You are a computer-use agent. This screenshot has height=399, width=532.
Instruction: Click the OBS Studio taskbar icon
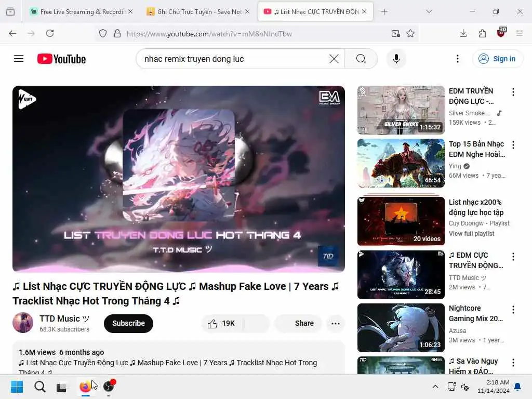pyautogui.click(x=109, y=386)
